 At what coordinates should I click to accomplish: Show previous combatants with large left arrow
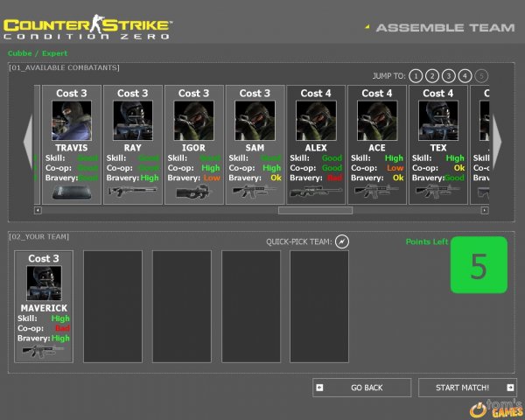[x=28, y=142]
